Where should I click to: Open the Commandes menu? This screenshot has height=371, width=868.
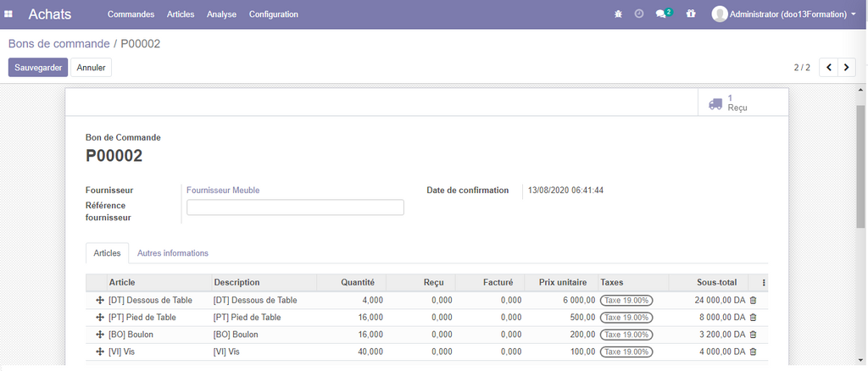(131, 14)
